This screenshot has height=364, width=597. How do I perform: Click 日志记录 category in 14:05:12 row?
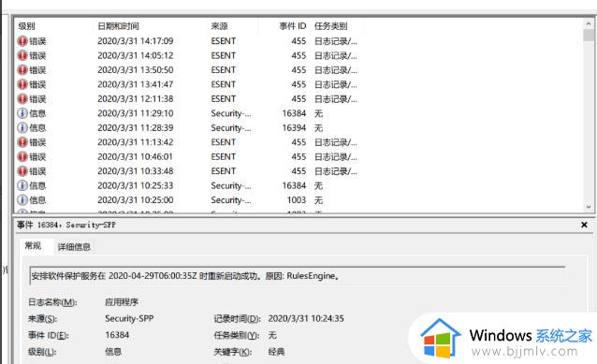pos(335,55)
